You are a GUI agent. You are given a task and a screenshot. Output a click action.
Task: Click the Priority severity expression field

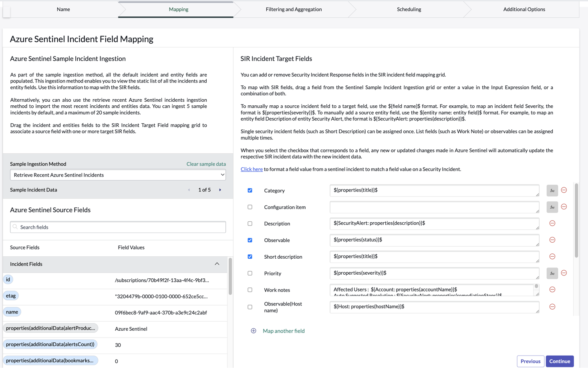(x=434, y=273)
